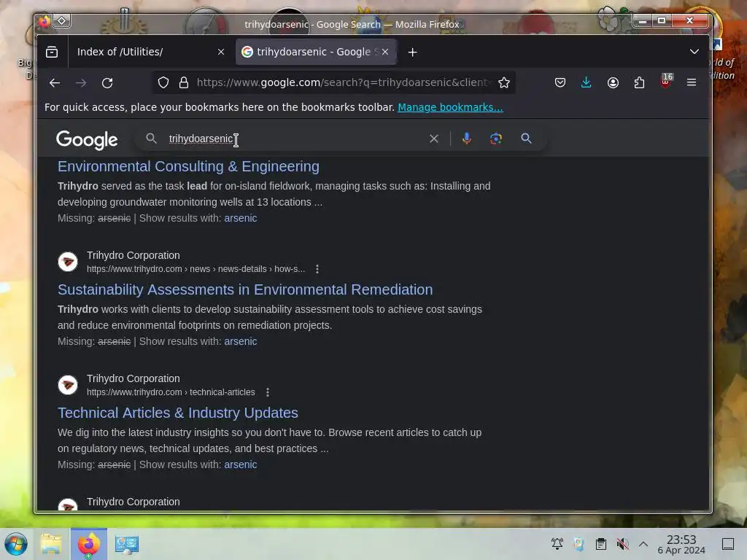Open a new tab with plus button
The width and height of the screenshot is (747, 560).
coord(413,52)
